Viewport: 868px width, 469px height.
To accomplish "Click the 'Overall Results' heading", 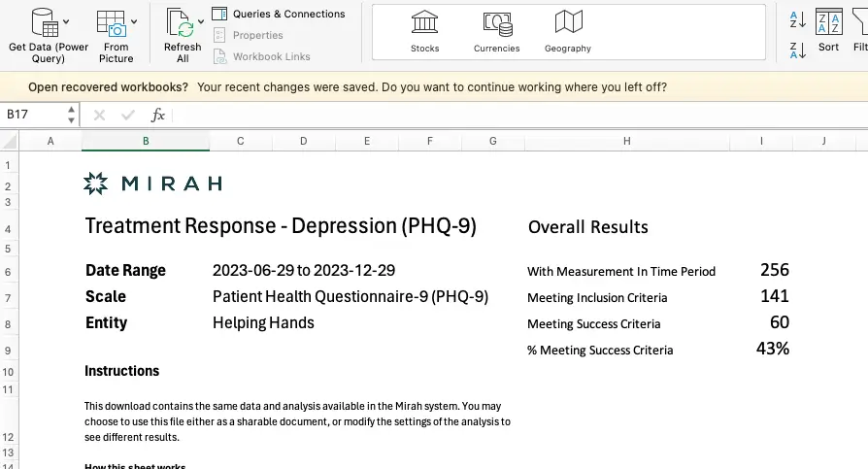I will tap(588, 227).
